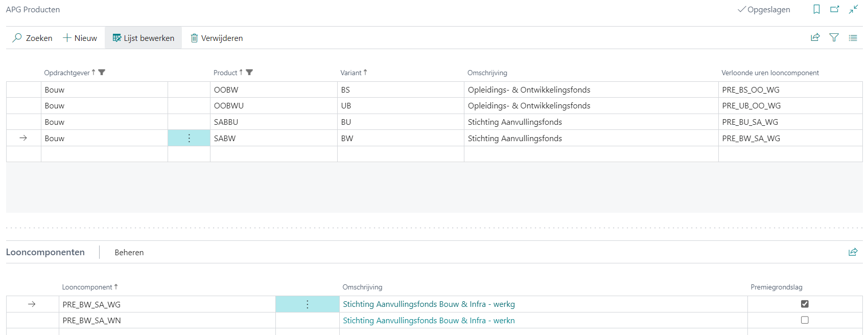The image size is (868, 335).
Task: Check Premiegrondslag for PRE_BW_SA_WN
Action: click(805, 320)
